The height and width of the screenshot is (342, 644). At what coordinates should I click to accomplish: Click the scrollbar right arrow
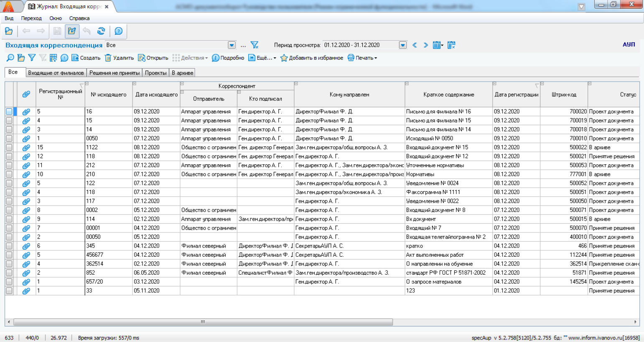[x=636, y=322]
